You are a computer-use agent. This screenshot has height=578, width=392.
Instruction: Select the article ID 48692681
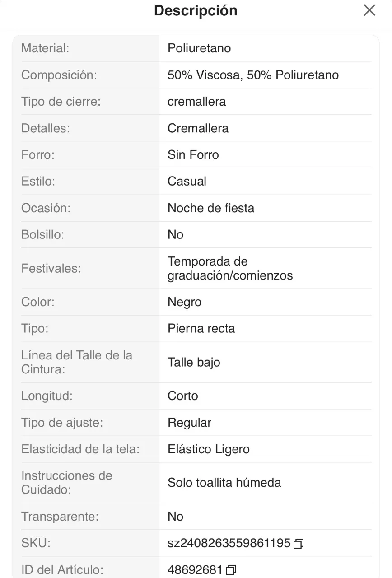195,570
